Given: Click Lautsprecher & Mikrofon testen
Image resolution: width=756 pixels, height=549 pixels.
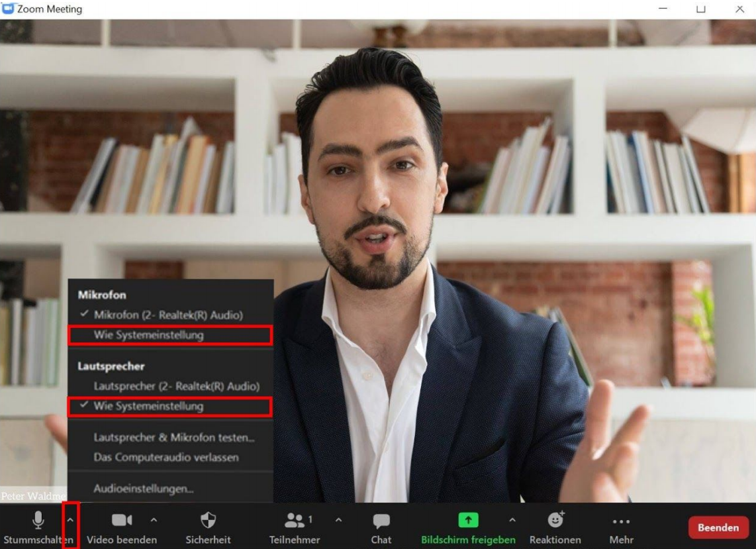Looking at the screenshot, I should (x=174, y=438).
